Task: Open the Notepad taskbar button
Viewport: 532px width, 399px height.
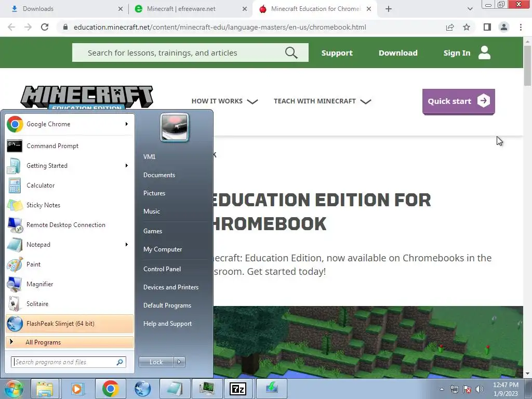Action: tap(175, 389)
